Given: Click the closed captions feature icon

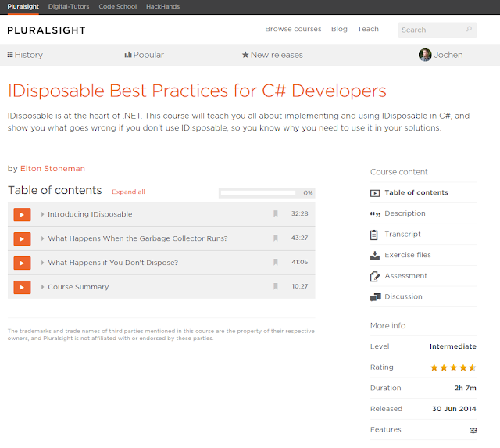Looking at the screenshot, I should click(x=473, y=431).
